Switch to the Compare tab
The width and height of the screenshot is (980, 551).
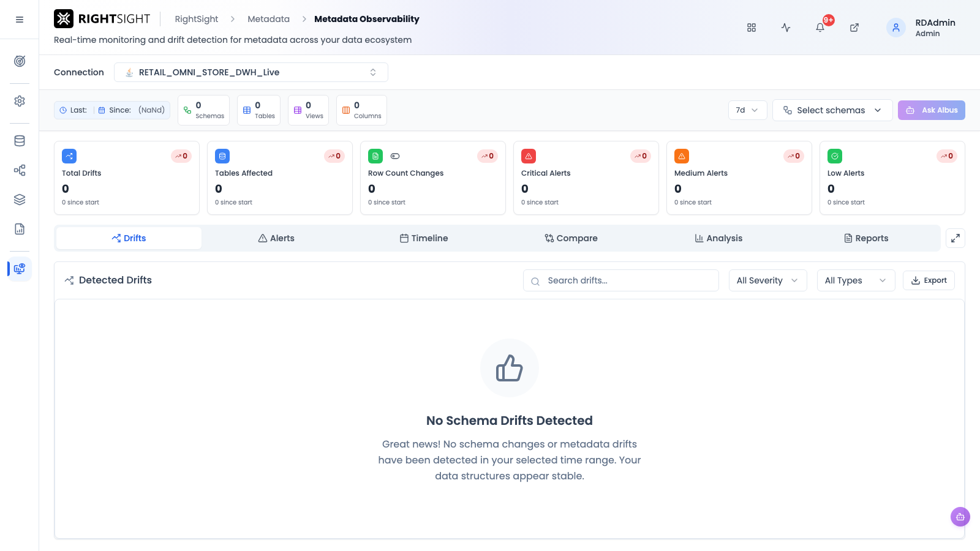571,238
